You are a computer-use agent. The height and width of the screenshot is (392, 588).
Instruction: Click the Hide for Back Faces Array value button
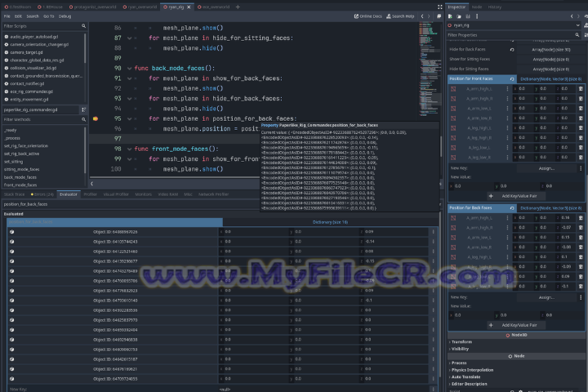click(x=551, y=50)
